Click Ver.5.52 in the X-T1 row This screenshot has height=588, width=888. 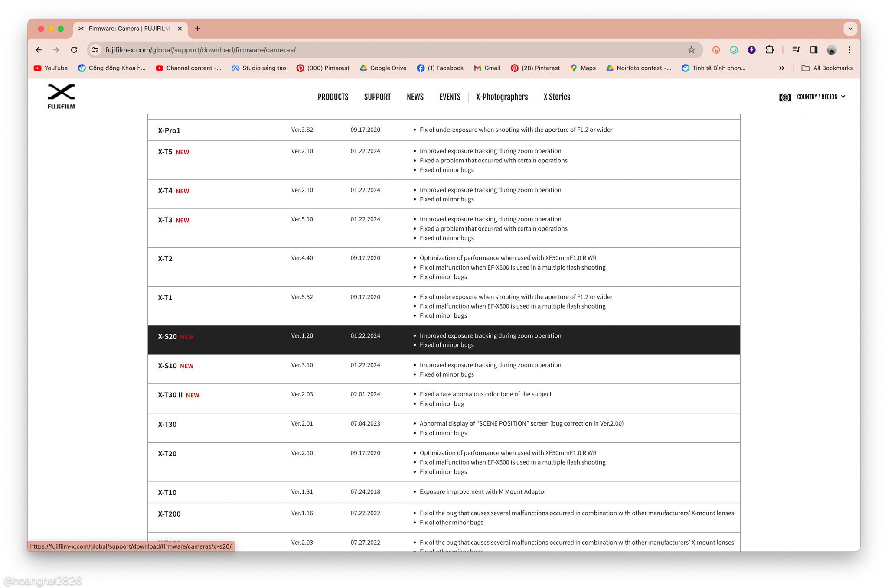click(x=302, y=297)
